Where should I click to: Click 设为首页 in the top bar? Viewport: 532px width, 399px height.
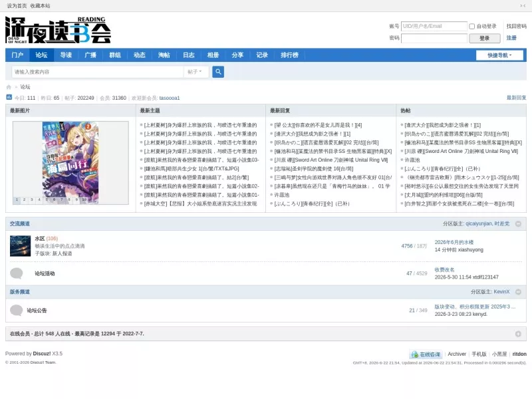coord(17,6)
